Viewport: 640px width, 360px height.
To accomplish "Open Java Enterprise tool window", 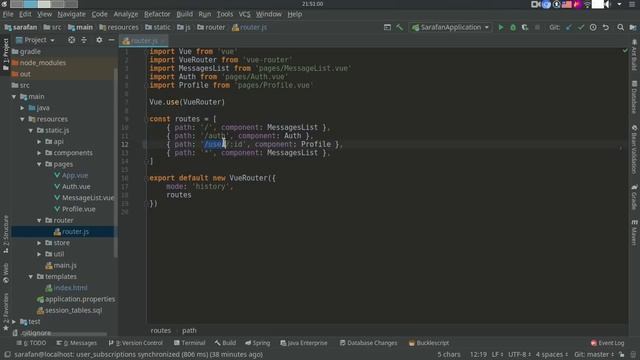I will coord(304,343).
